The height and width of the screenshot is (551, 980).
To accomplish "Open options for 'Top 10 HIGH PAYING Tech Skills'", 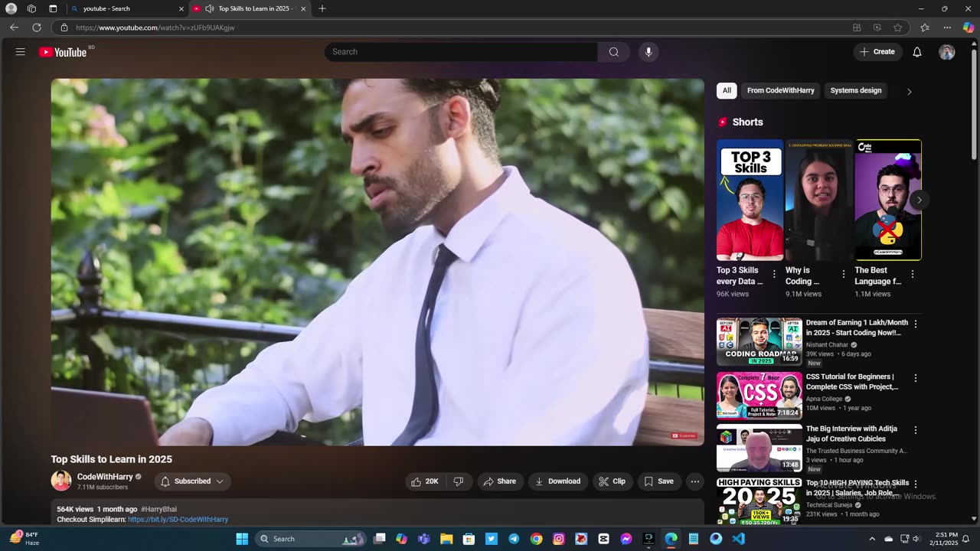I will point(915,484).
